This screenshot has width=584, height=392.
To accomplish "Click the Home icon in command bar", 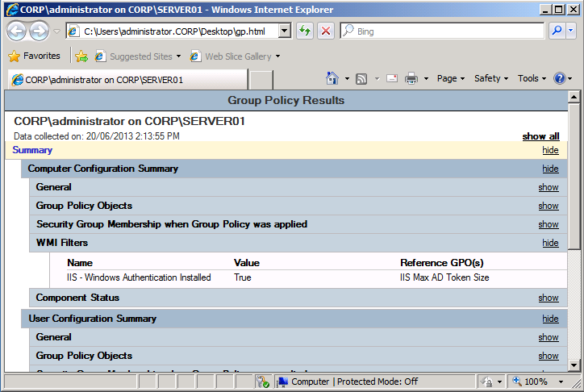I will [332, 78].
